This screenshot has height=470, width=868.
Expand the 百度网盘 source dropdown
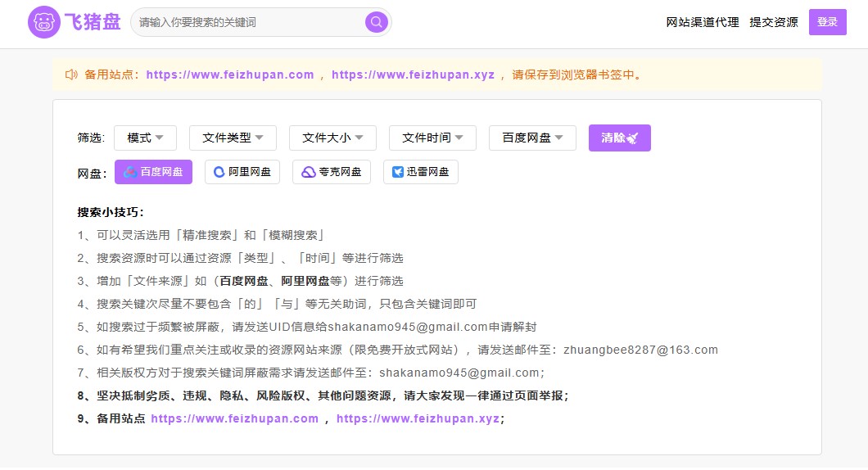point(532,138)
